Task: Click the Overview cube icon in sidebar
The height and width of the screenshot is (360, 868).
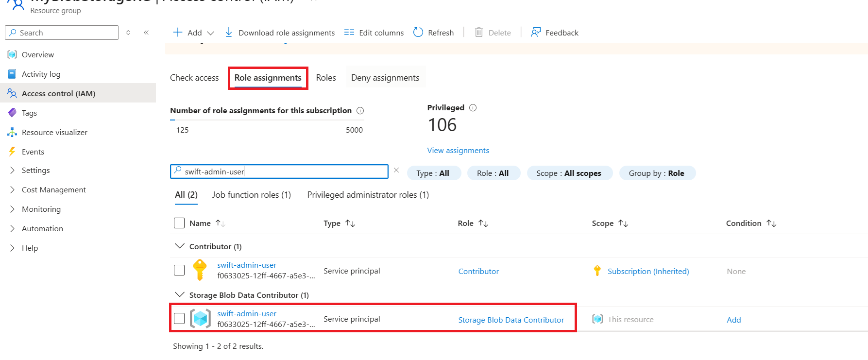Action: (x=12, y=54)
